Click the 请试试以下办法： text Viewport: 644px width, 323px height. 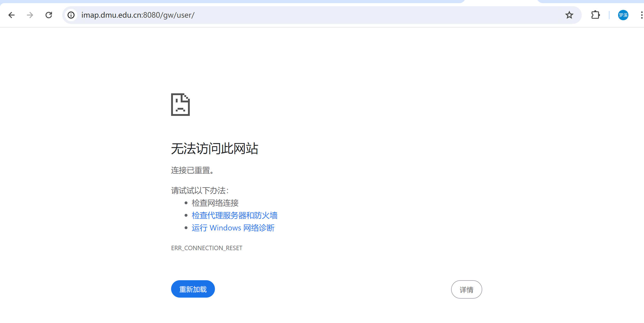click(200, 191)
